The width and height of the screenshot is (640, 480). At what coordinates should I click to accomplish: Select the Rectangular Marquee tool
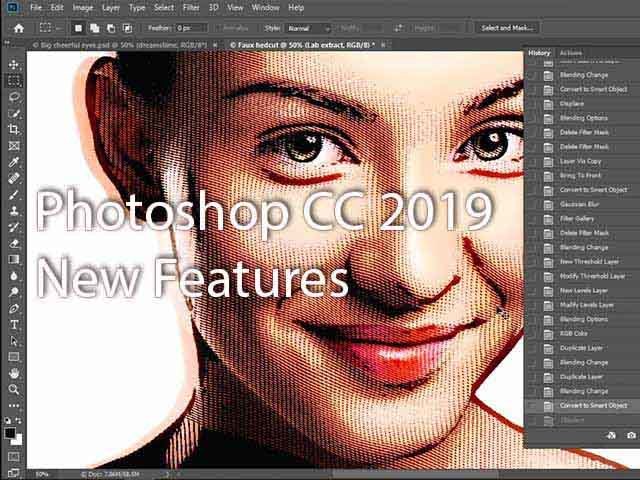tap(14, 80)
